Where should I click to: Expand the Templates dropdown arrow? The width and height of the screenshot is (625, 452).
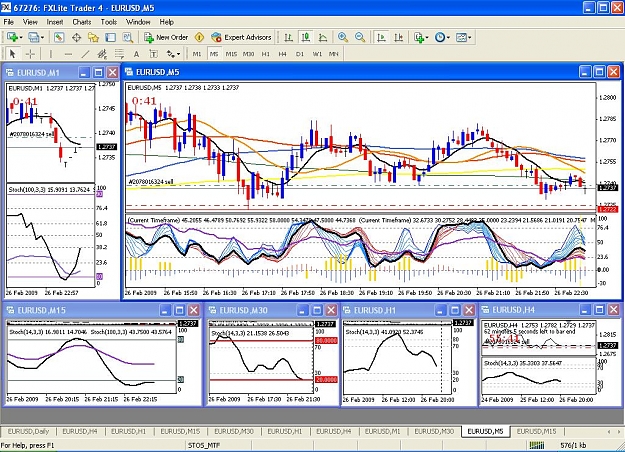pyautogui.click(x=470, y=37)
